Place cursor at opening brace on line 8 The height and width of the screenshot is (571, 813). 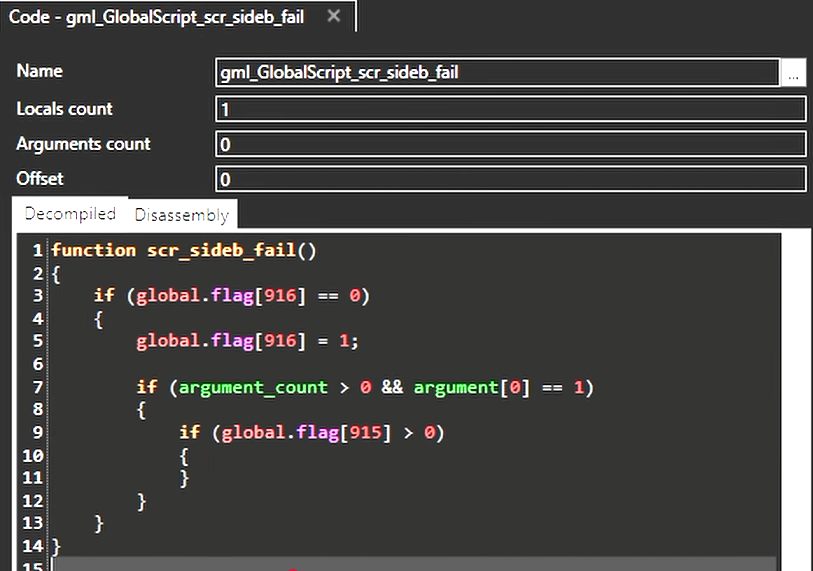click(141, 410)
